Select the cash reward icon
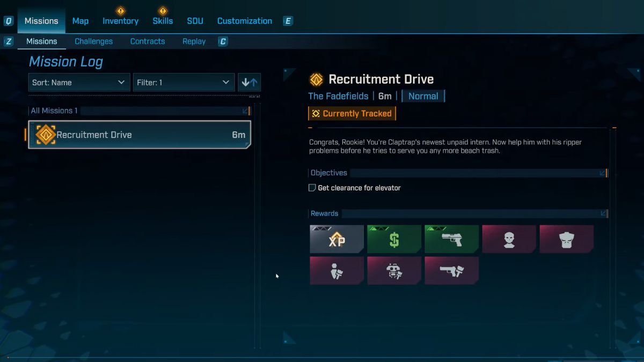Screen dimensions: 644x362 [394, 239]
